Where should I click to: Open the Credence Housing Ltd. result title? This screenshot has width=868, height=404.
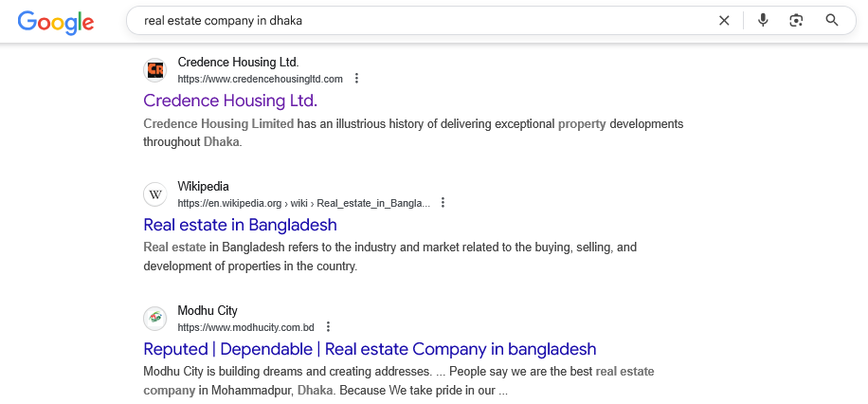(230, 101)
